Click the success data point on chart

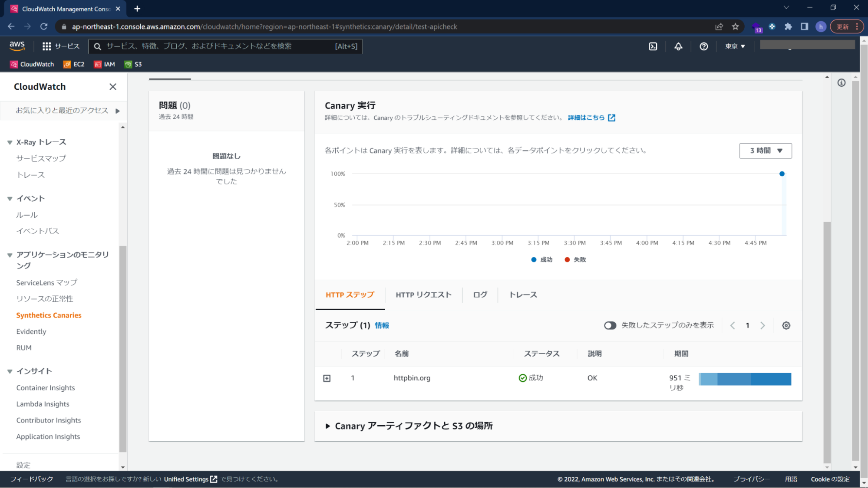point(782,174)
